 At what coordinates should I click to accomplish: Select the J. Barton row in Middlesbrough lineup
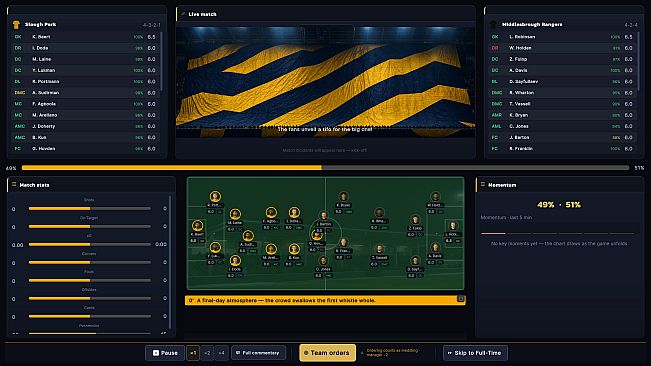[x=562, y=137]
